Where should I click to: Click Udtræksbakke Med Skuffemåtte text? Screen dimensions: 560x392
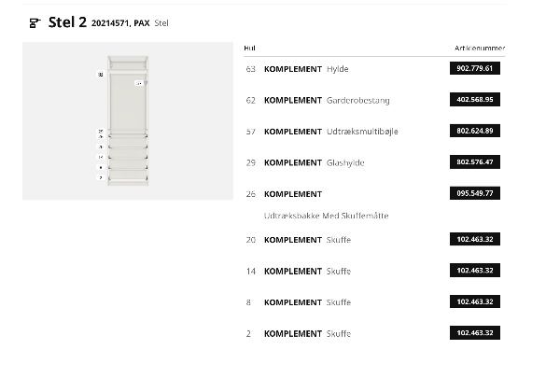(x=326, y=216)
